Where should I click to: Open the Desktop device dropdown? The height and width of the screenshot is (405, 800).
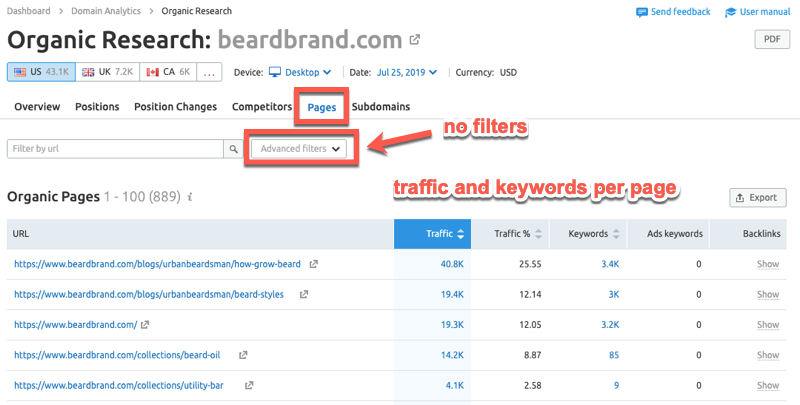300,72
